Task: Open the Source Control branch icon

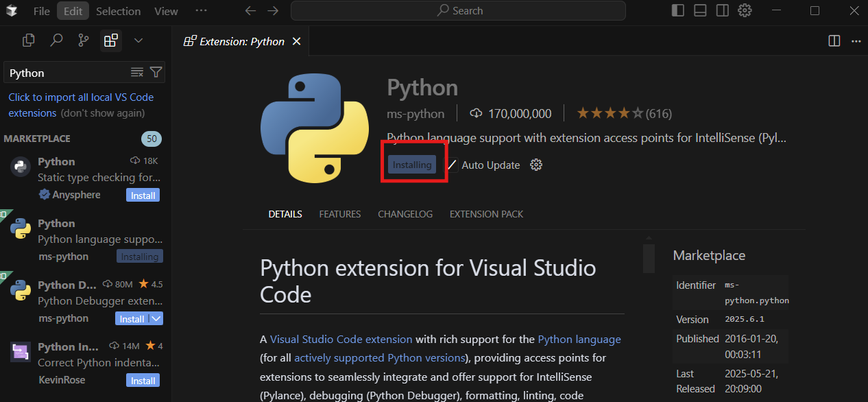Action: [x=84, y=40]
